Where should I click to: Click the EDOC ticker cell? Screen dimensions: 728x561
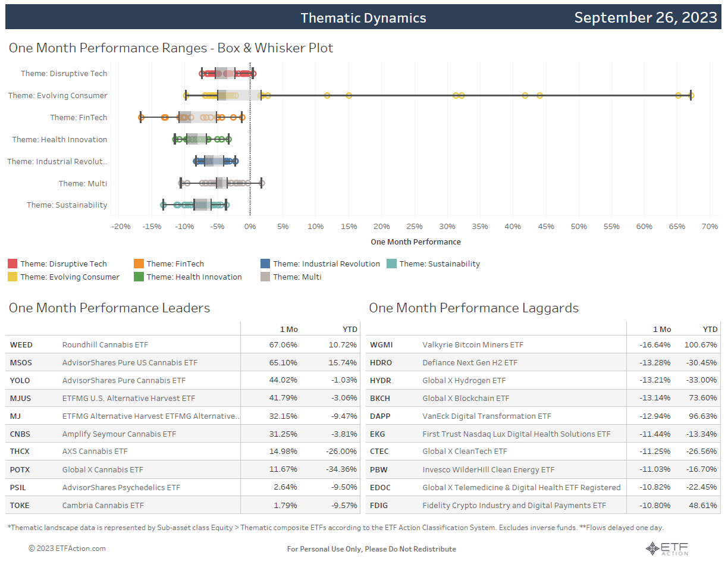coord(381,488)
